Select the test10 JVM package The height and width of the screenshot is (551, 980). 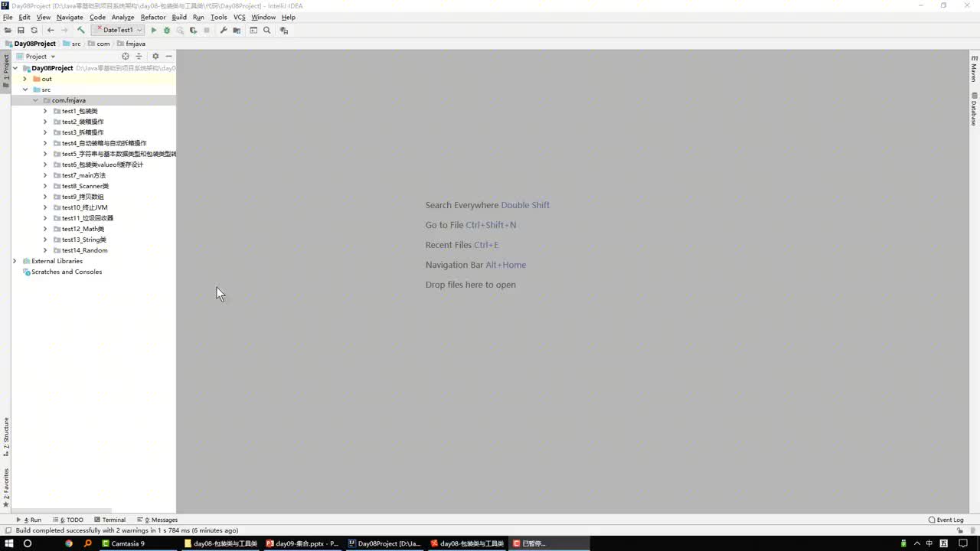click(84, 207)
